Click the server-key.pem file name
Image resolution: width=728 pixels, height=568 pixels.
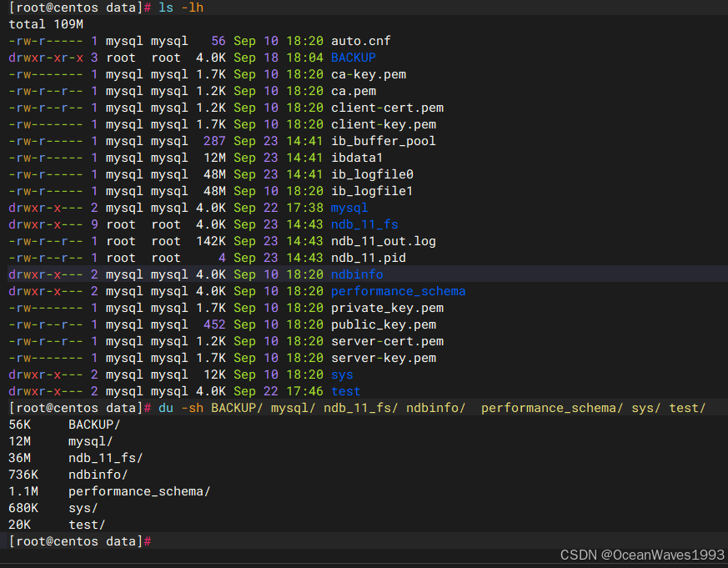(x=384, y=358)
